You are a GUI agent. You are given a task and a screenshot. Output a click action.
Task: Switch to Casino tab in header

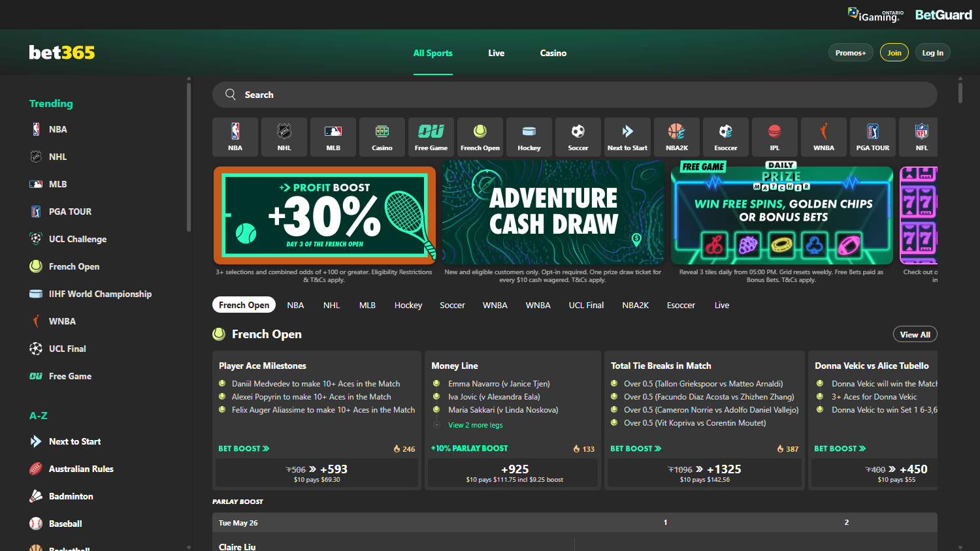pos(553,53)
